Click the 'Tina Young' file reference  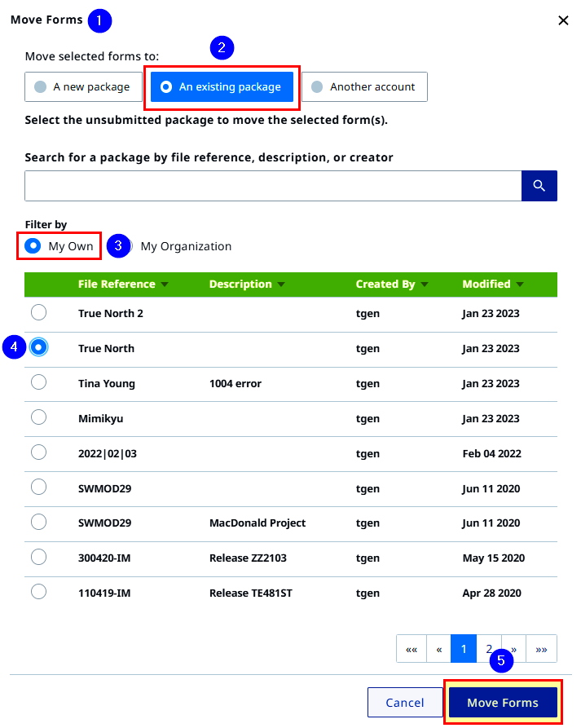click(x=107, y=384)
